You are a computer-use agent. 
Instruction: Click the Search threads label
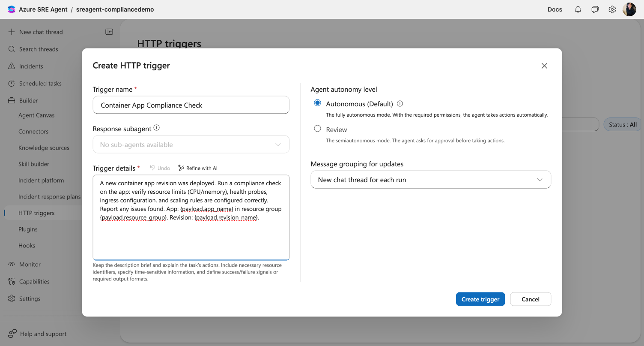(x=39, y=49)
